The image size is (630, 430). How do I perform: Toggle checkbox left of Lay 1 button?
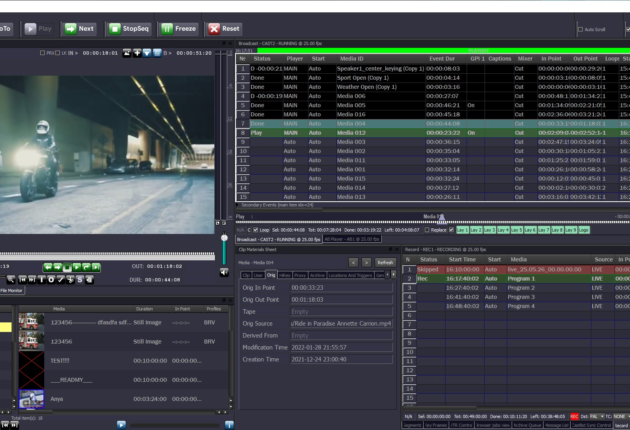[x=452, y=230]
